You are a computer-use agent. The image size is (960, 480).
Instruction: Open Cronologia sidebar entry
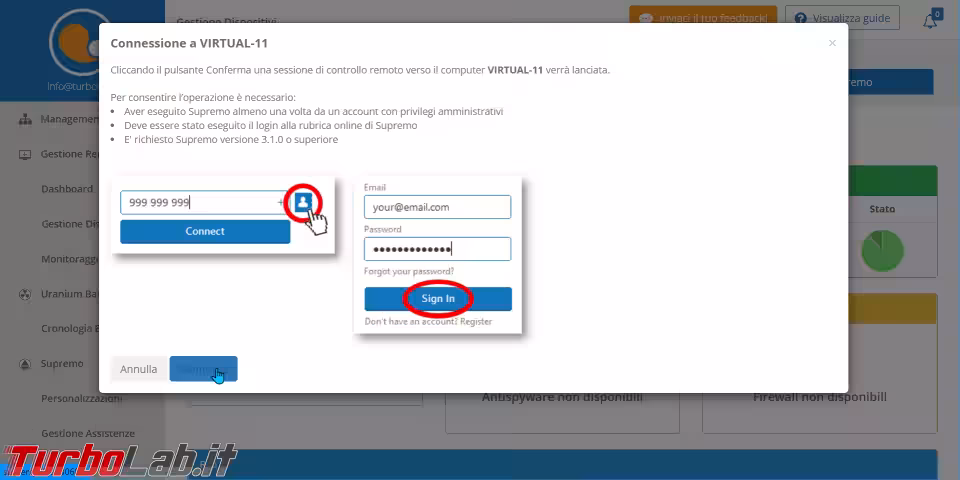pos(70,329)
